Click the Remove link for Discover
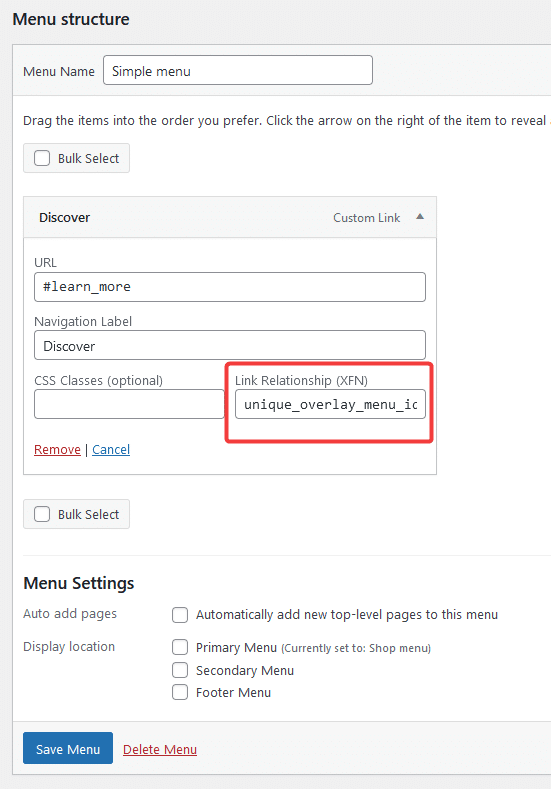The height and width of the screenshot is (789, 551). pyautogui.click(x=57, y=449)
